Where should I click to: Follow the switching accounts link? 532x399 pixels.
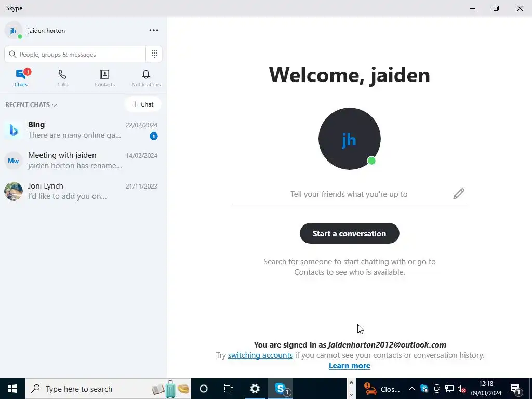pyautogui.click(x=260, y=355)
